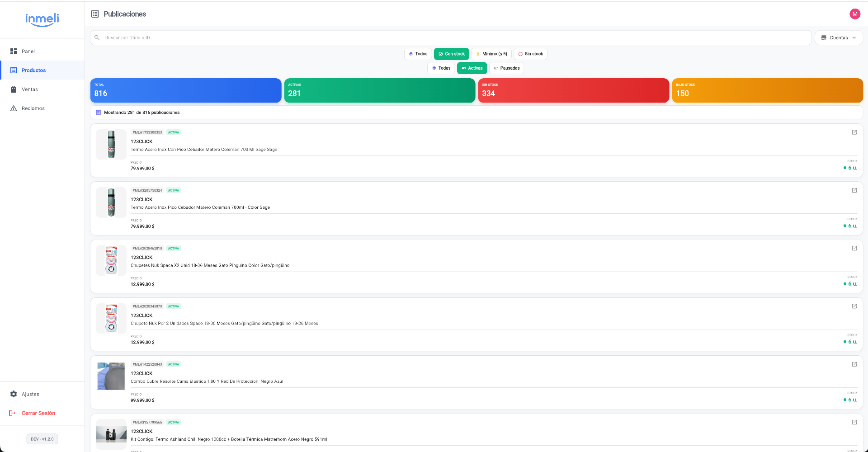The width and height of the screenshot is (868, 452).
Task: Click listing ID #MLA3205750324
Action: 147,190
